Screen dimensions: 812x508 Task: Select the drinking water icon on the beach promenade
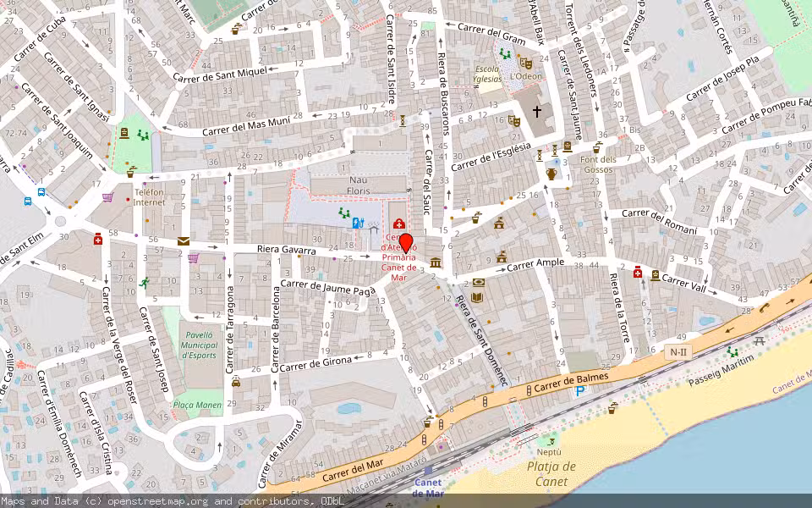[x=612, y=408]
